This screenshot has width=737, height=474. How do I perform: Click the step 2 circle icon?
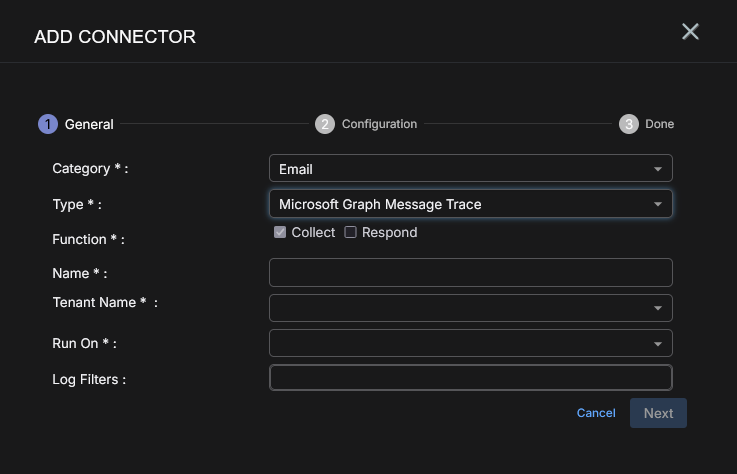pyautogui.click(x=325, y=124)
